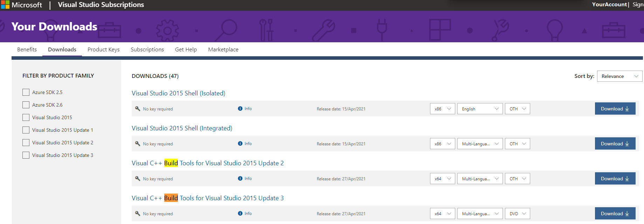The width and height of the screenshot is (644, 224).
Task: Click Info link for Shell (Isolated)
Action: pyautogui.click(x=248, y=109)
